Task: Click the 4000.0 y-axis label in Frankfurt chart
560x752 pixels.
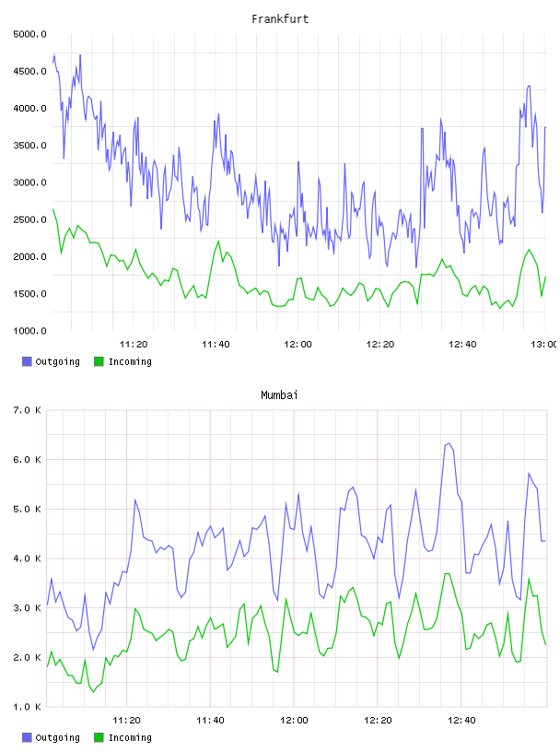Action: point(29,109)
